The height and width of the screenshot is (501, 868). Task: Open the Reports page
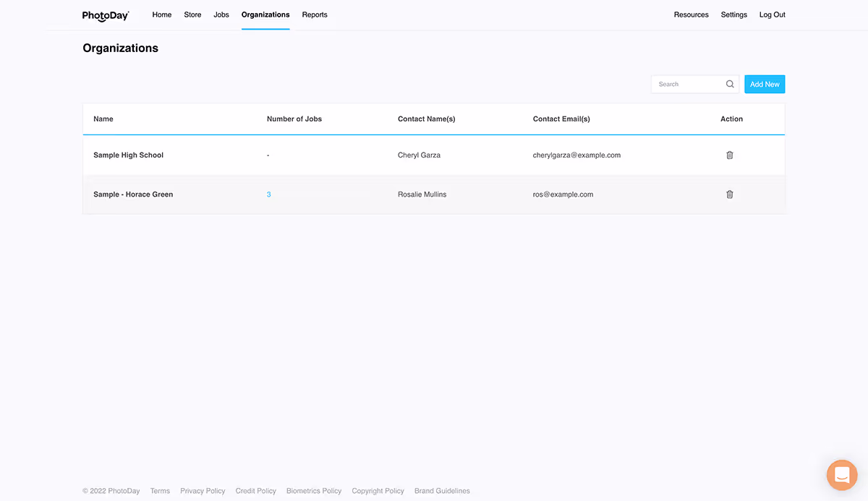tap(315, 14)
